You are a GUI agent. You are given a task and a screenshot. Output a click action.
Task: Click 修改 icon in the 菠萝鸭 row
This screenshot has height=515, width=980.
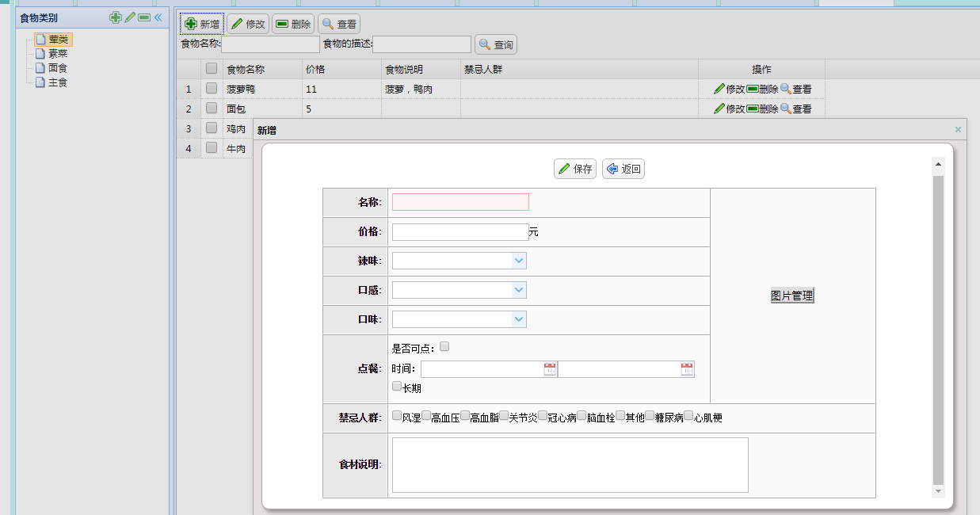pos(719,90)
